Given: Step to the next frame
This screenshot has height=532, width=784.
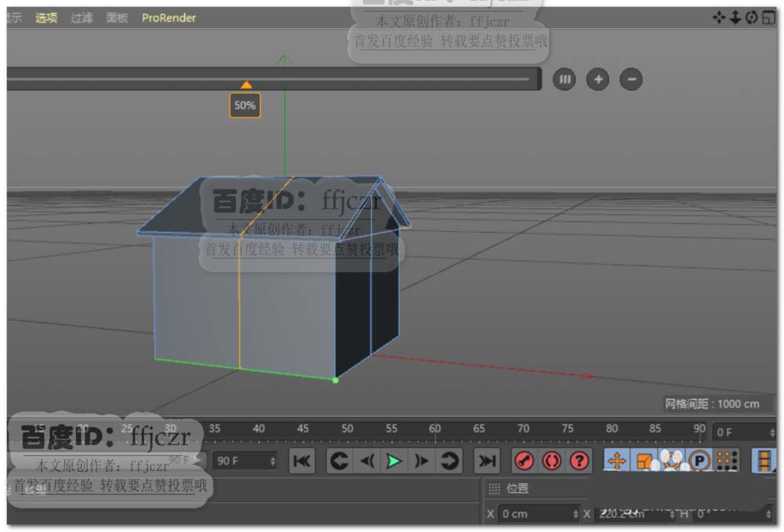Looking at the screenshot, I should click(422, 461).
